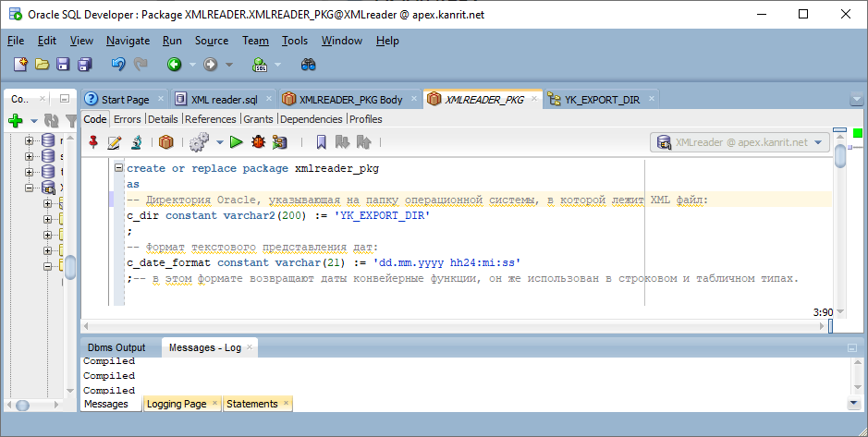Show the editor tab list dropdown
This screenshot has width=868, height=437.
[856, 100]
